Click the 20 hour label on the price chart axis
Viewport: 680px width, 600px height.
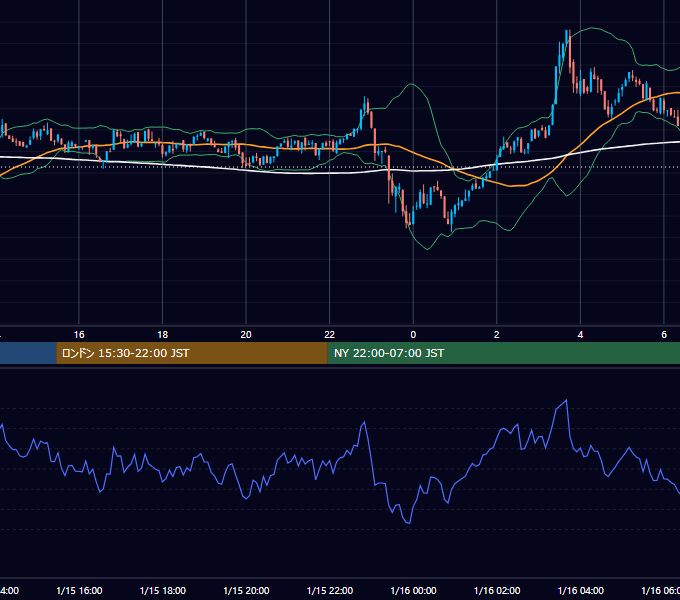click(x=246, y=335)
